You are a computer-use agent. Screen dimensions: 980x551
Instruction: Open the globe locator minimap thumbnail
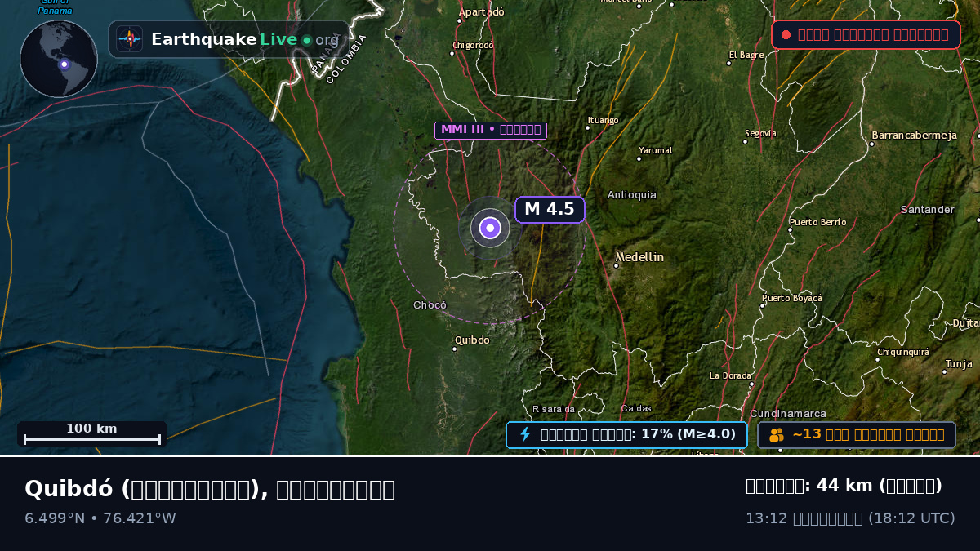(59, 59)
